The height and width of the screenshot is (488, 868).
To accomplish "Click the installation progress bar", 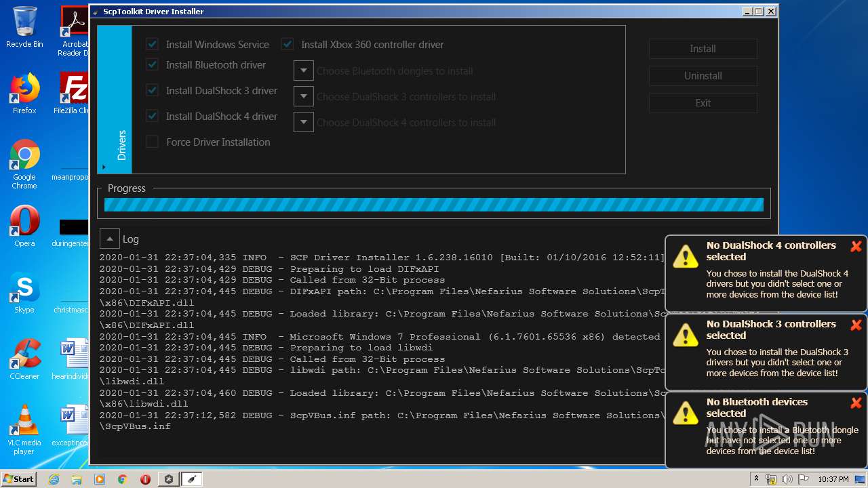I will tap(434, 205).
